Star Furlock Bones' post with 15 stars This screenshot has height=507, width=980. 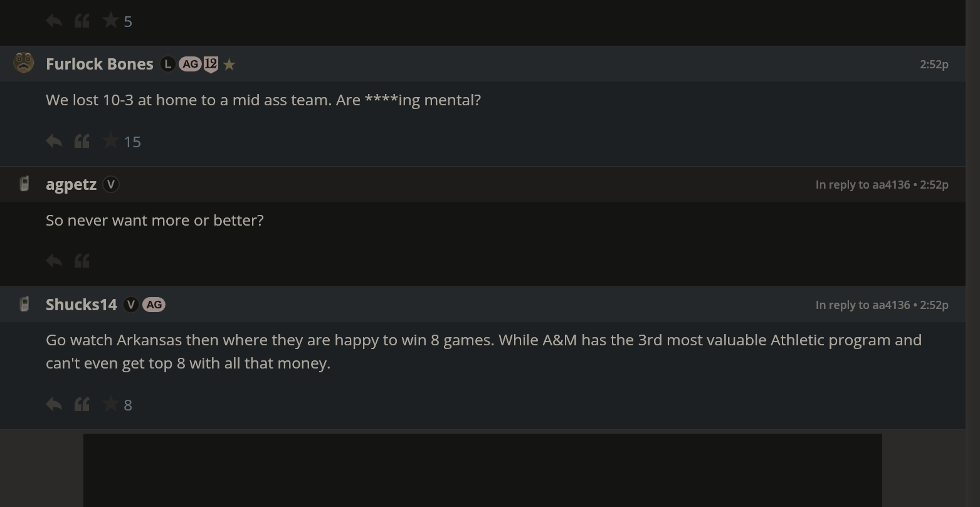(111, 142)
